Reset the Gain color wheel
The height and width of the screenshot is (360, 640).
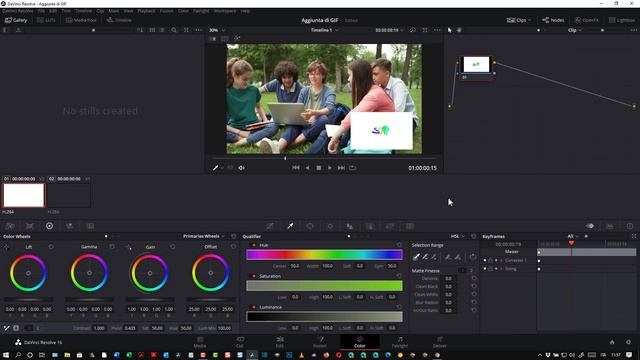point(173,247)
